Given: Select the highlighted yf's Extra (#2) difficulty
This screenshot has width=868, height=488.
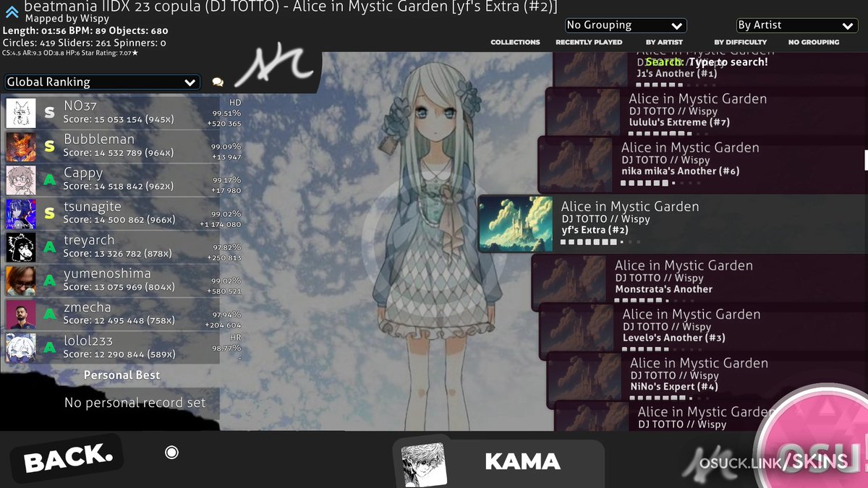Looking at the screenshot, I should pos(673,223).
